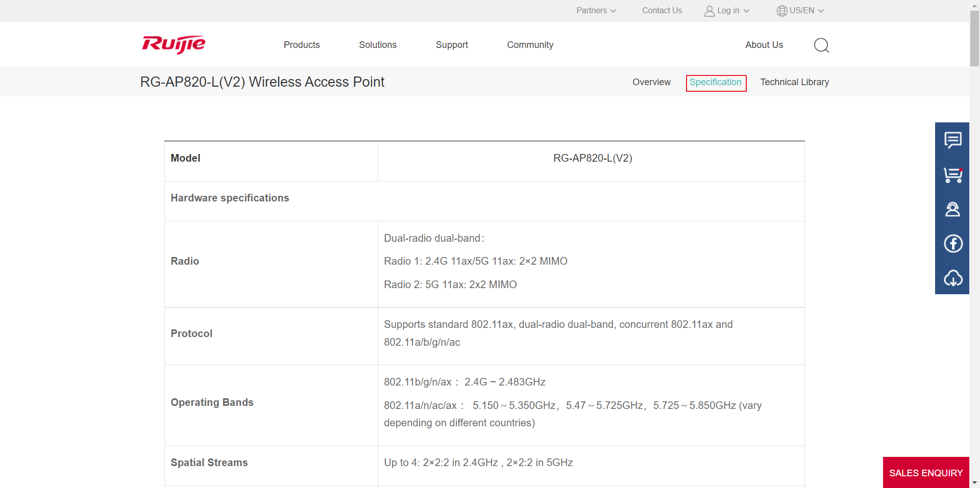The width and height of the screenshot is (980, 488).
Task: Click the Log in user icon
Action: pos(709,11)
